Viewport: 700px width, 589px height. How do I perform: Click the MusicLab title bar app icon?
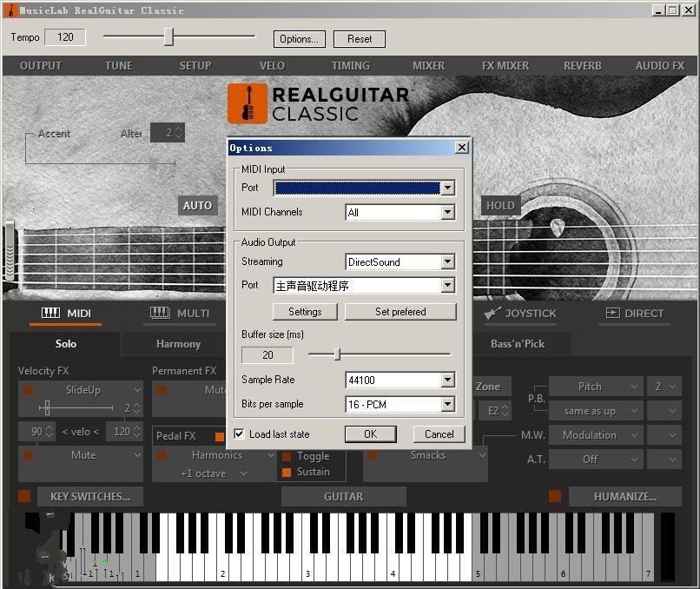click(10, 10)
